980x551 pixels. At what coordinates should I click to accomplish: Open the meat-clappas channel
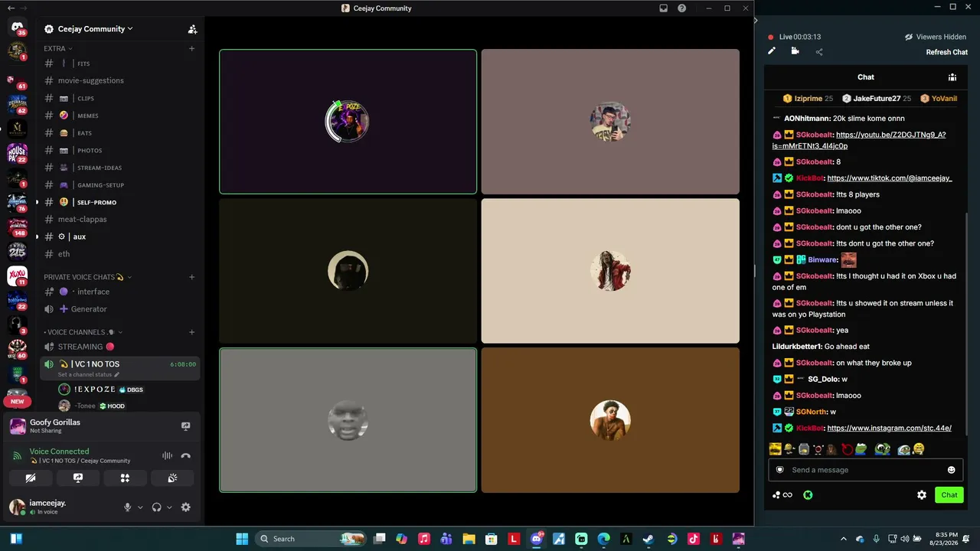[120, 220]
